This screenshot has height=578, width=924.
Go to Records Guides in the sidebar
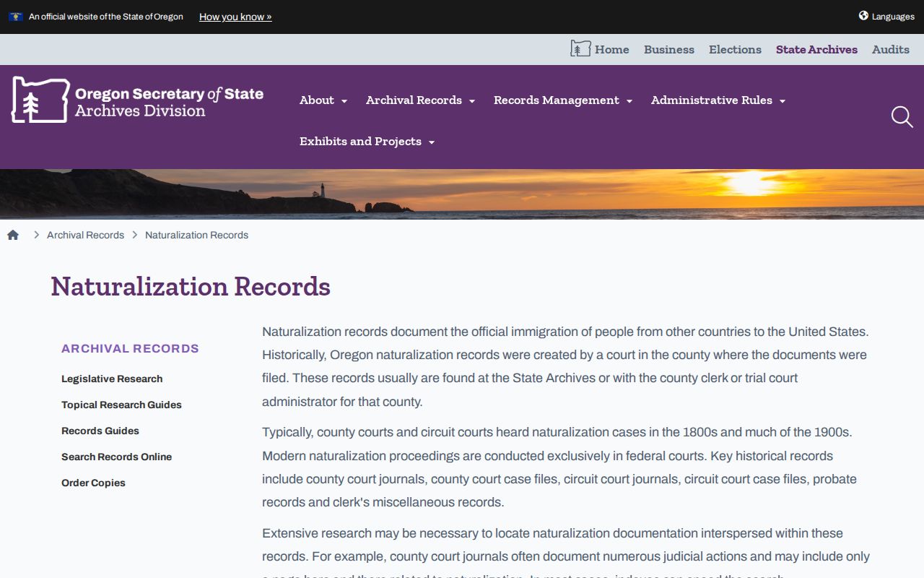point(100,431)
